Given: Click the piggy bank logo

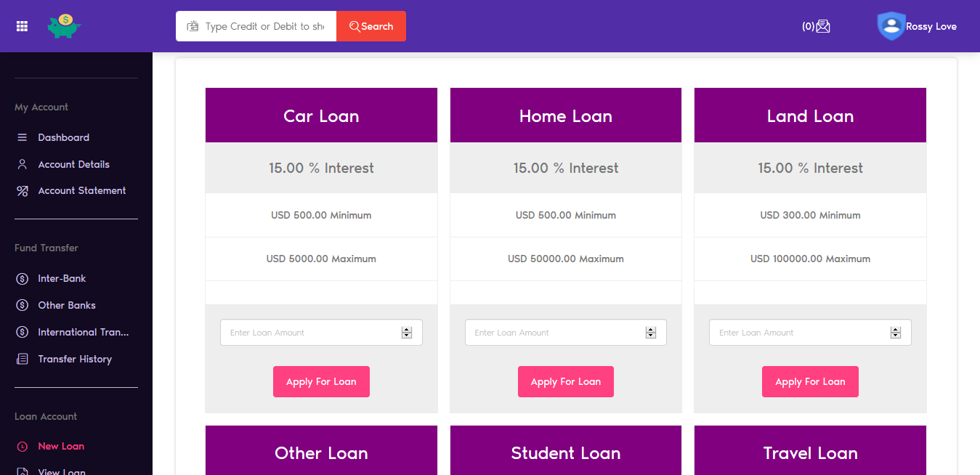Looking at the screenshot, I should coord(64,26).
